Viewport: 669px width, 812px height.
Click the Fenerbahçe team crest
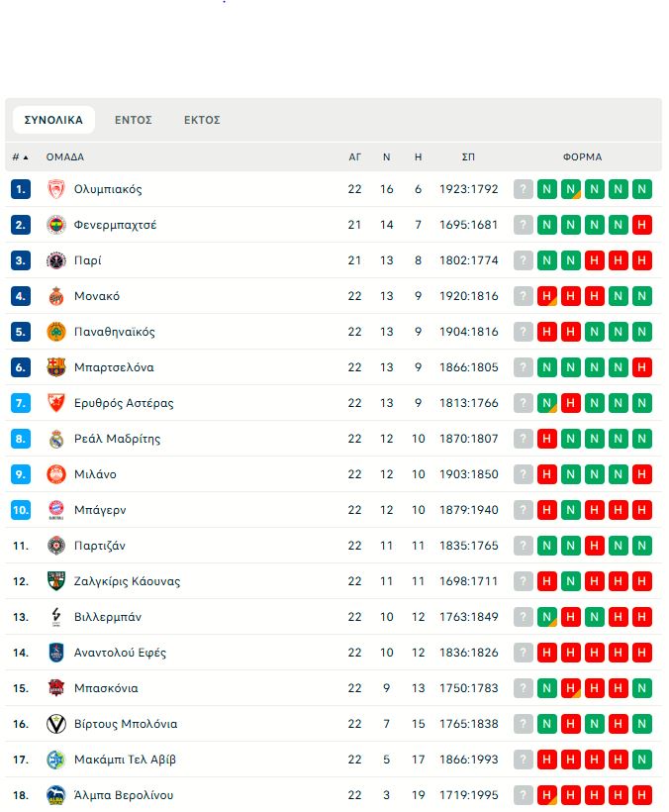coord(55,225)
